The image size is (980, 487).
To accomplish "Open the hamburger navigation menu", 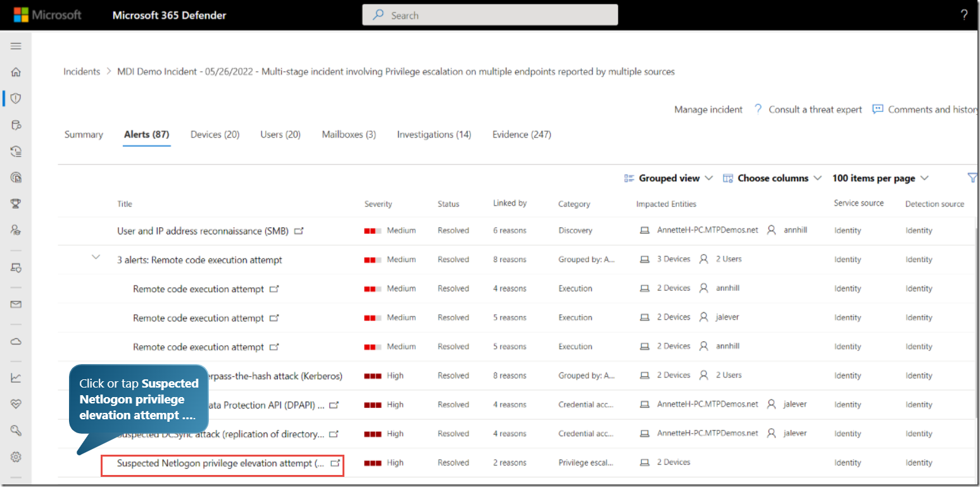I will [x=16, y=46].
